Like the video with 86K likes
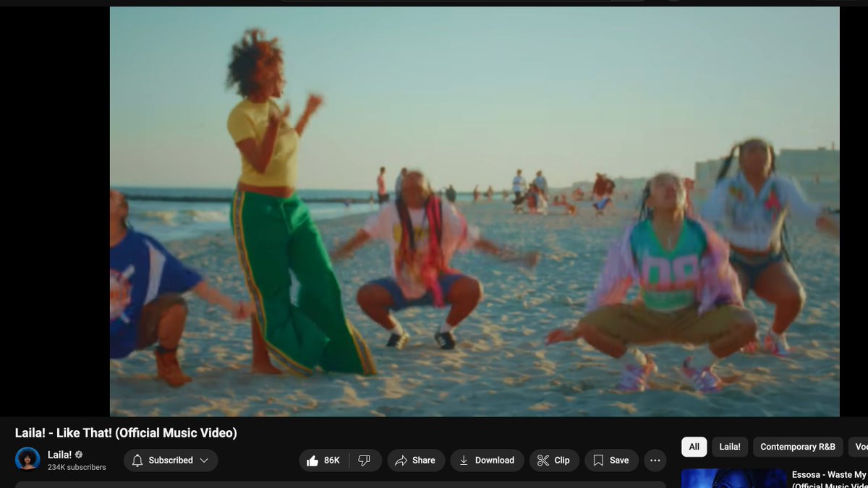This screenshot has height=488, width=868. 323,461
